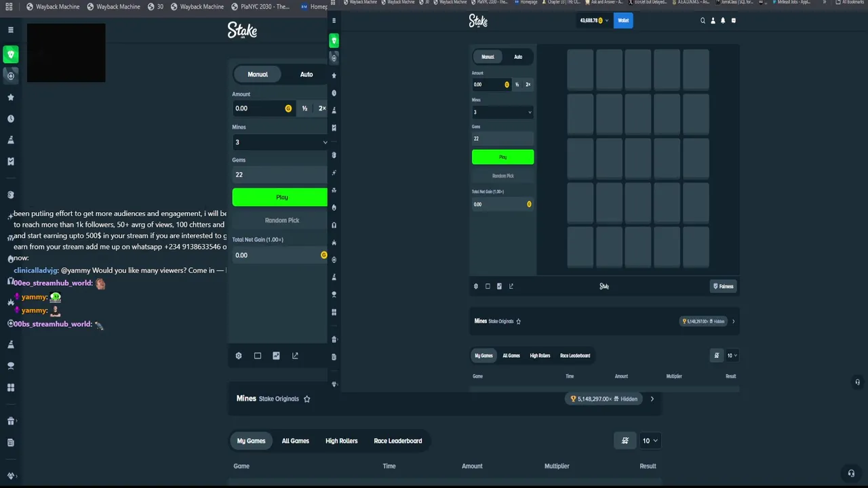Select Race Leaderboard tab in left window

[x=398, y=441]
